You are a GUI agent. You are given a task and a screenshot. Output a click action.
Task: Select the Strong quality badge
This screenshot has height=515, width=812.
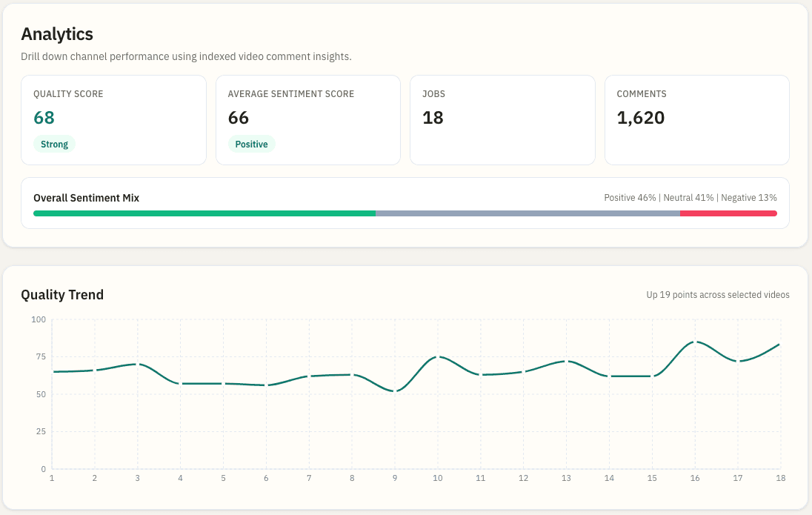(54, 144)
